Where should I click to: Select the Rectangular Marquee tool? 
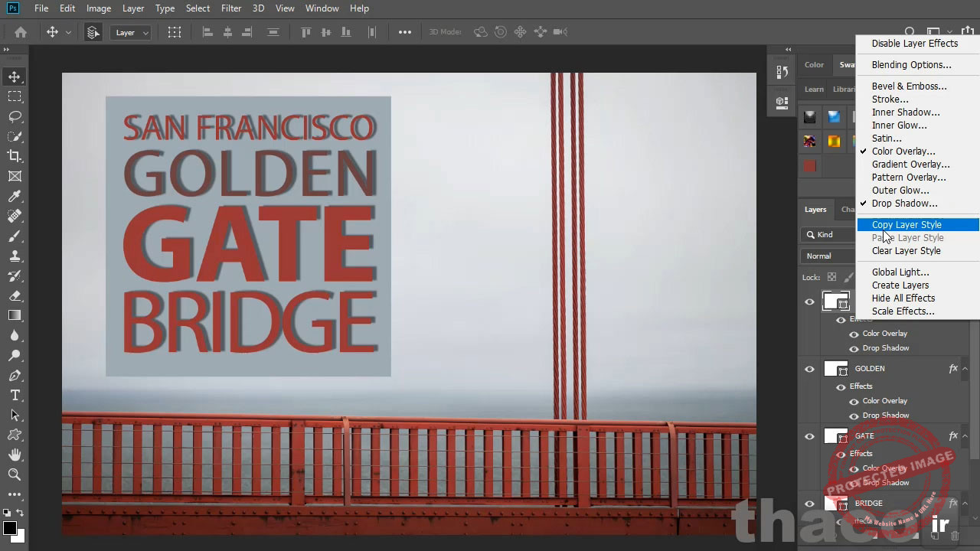(x=15, y=96)
